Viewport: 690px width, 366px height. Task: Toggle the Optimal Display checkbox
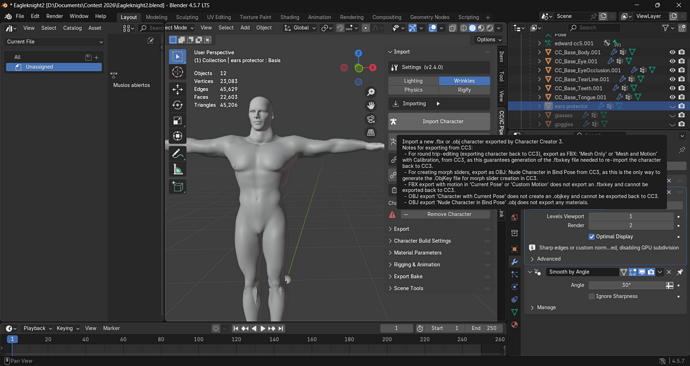coord(591,237)
